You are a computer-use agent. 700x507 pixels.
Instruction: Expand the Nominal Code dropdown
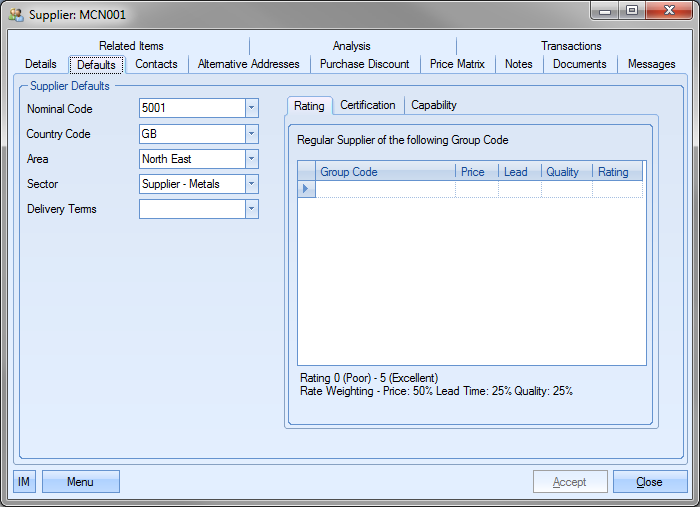pyautogui.click(x=251, y=108)
